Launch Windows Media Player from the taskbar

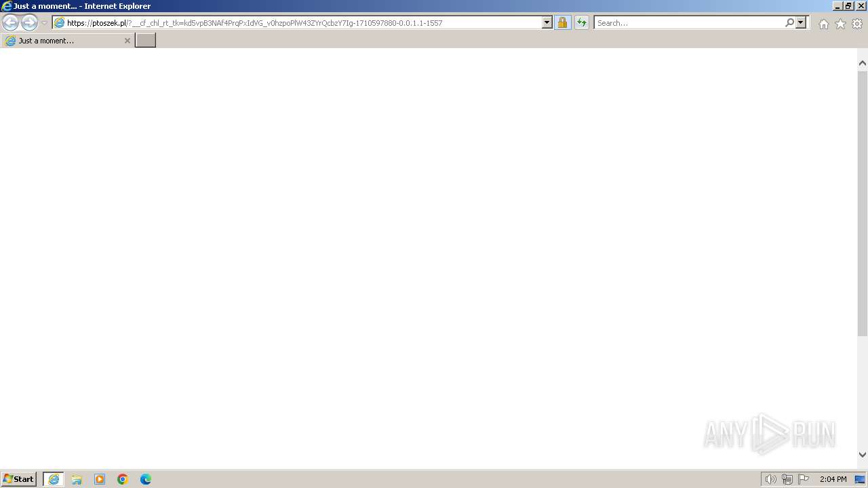tap(100, 479)
